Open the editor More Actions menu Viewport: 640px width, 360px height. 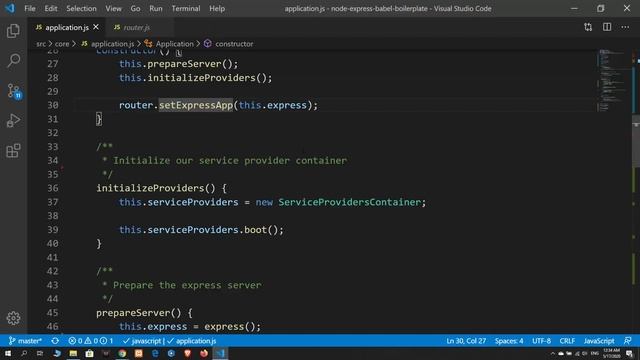[625, 27]
